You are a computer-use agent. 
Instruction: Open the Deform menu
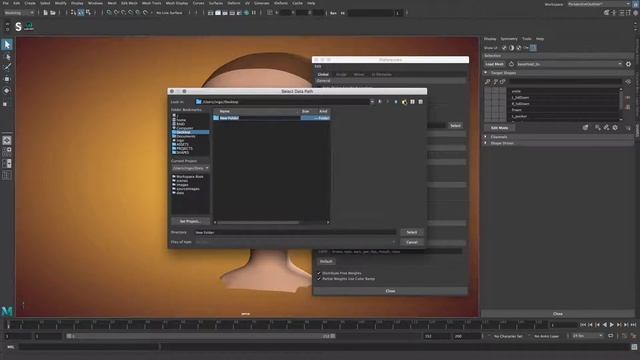234,3
